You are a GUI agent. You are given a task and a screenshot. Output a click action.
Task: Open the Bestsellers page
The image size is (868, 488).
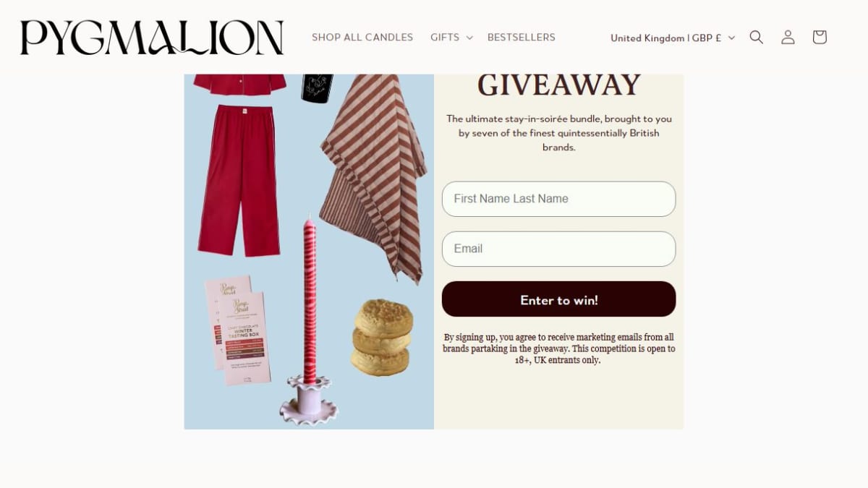[x=522, y=38]
